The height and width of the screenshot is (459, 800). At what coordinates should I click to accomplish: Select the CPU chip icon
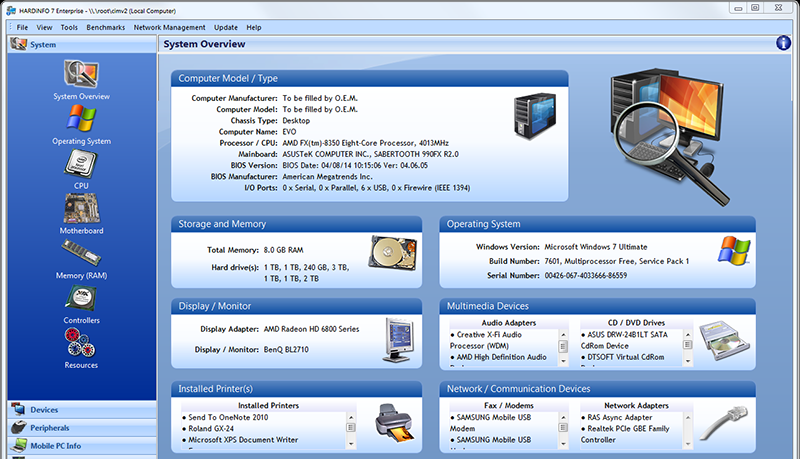[x=81, y=164]
